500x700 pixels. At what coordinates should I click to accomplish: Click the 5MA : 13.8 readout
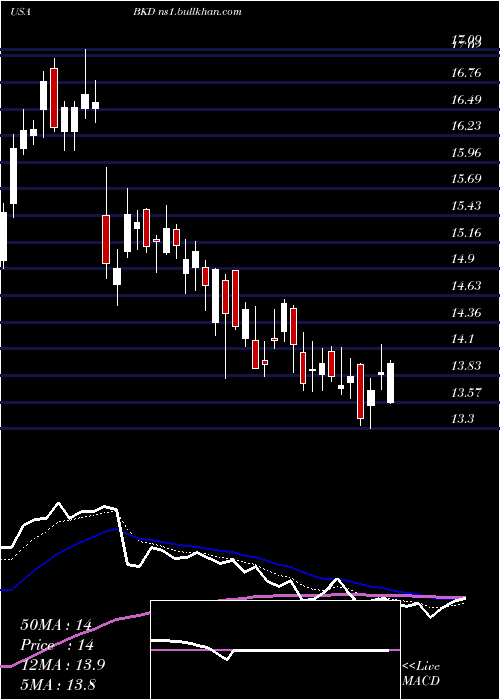click(x=58, y=684)
